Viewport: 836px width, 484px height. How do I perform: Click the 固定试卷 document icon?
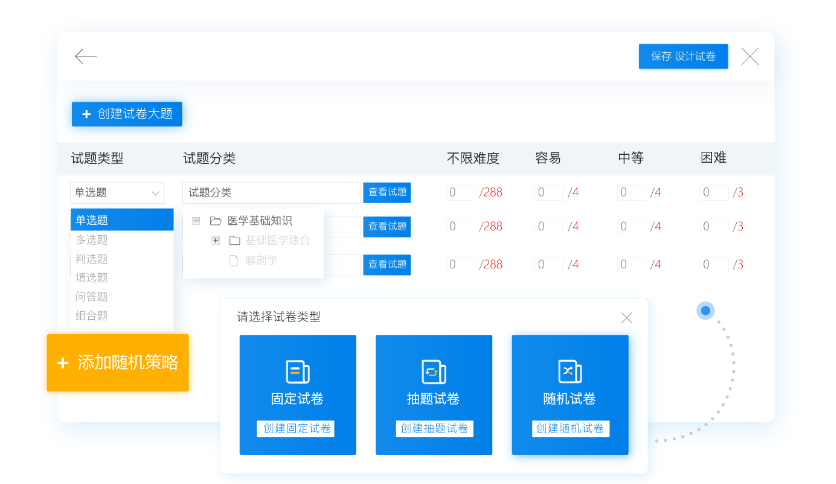coord(297,371)
